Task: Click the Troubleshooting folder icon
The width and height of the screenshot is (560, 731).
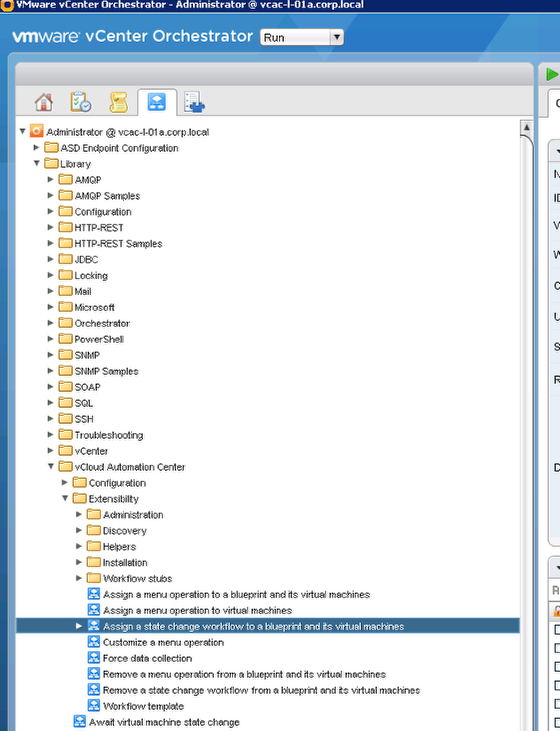Action: [x=65, y=434]
